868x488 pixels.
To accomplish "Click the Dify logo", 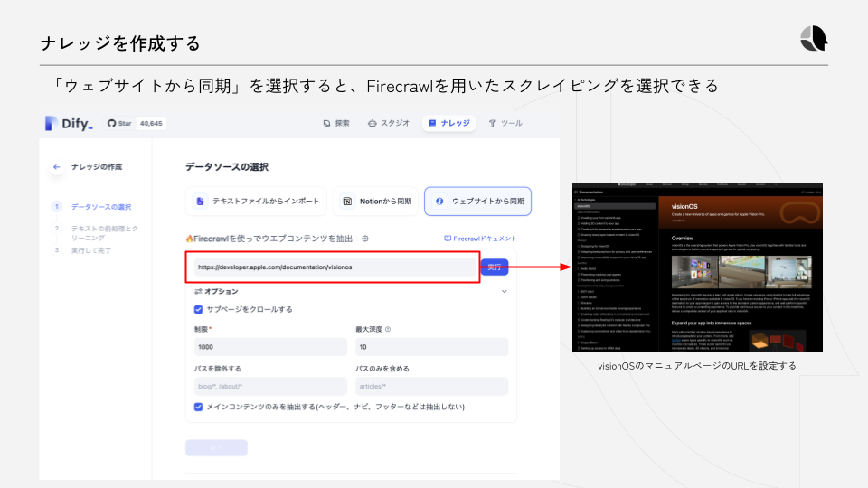I will click(69, 124).
